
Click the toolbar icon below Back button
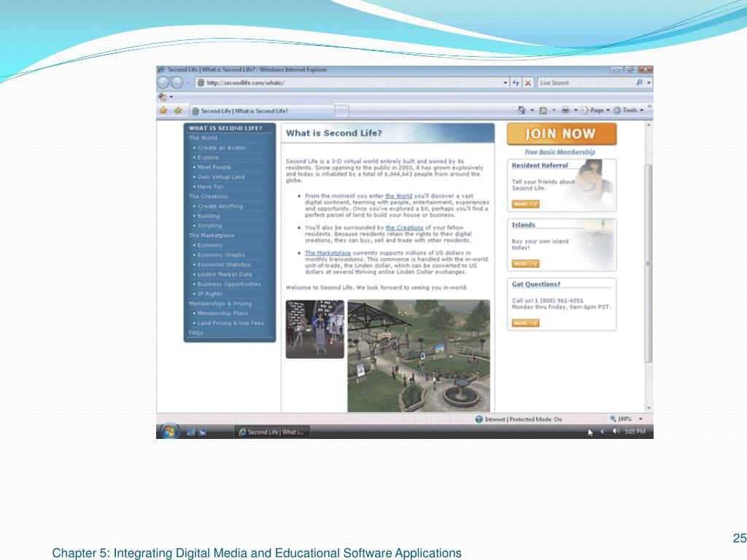click(163, 97)
